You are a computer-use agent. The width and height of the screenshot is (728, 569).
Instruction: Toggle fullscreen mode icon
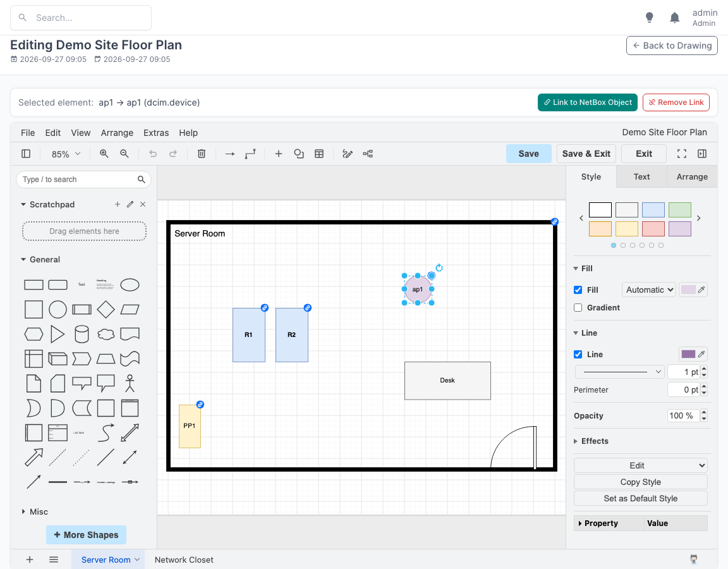pos(682,154)
